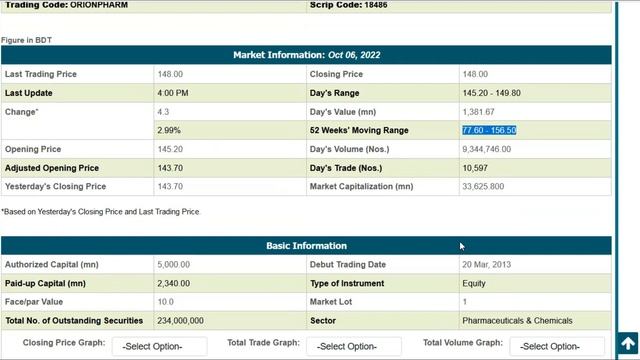Image resolution: width=640 pixels, height=360 pixels.
Task: Open the Closing Price Graph dropdown
Action: tap(160, 347)
